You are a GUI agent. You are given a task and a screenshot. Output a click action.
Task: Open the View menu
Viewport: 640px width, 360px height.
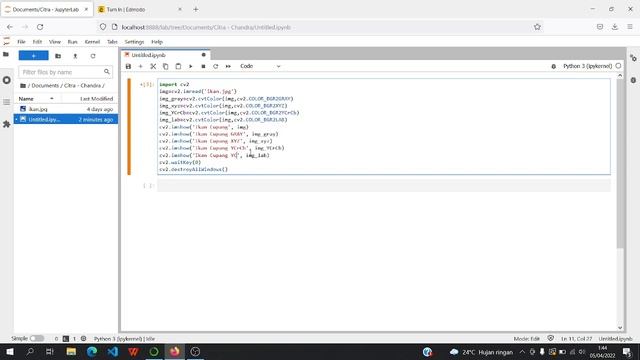(x=55, y=42)
